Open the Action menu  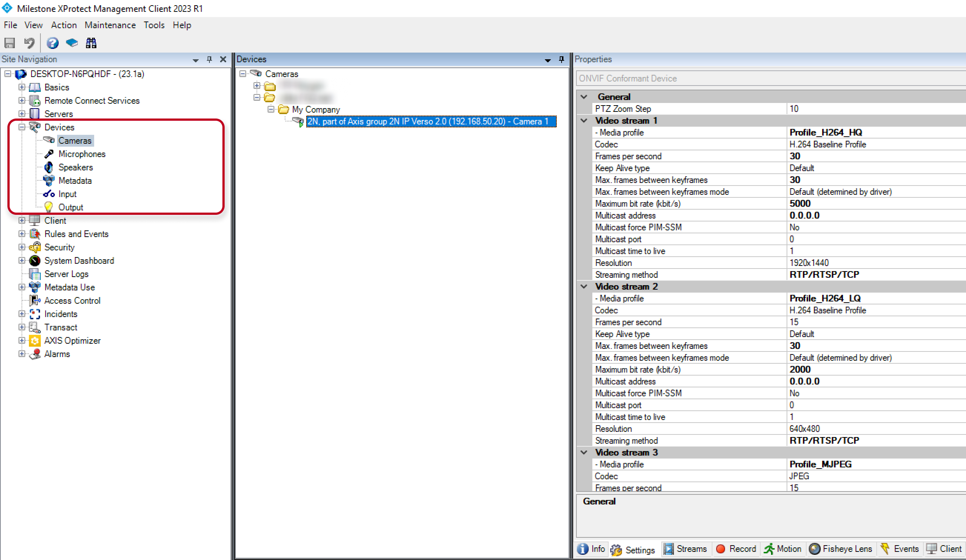(x=64, y=25)
